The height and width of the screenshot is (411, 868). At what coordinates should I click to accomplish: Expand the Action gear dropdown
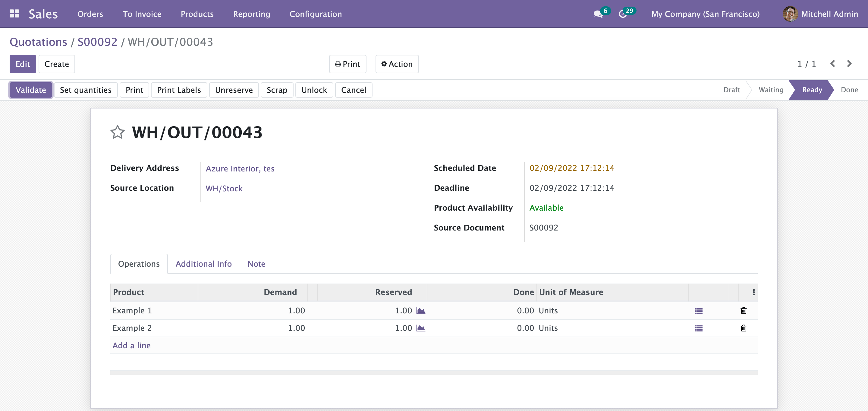pos(397,64)
